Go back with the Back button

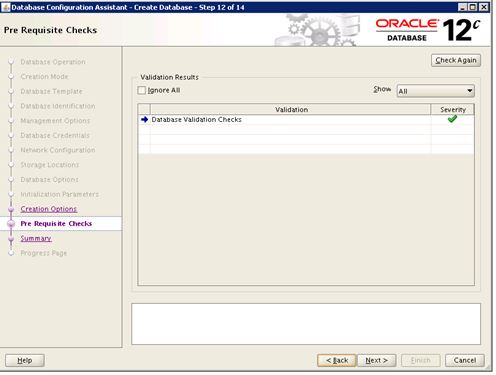[x=337, y=360]
